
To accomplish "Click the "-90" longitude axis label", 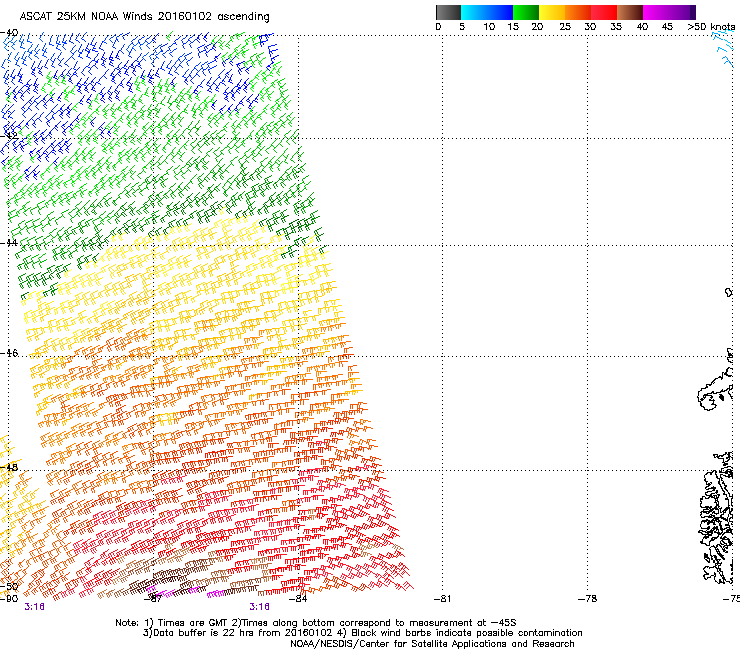I will 9,599.
